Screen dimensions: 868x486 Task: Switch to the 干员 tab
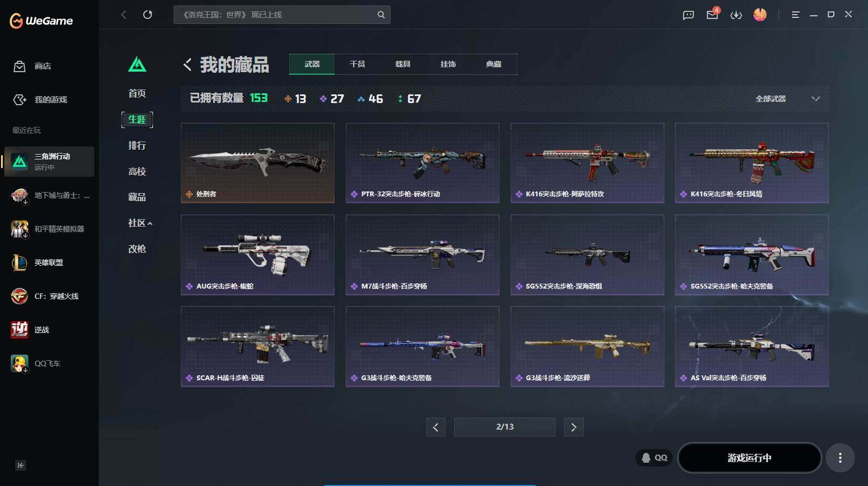point(358,64)
